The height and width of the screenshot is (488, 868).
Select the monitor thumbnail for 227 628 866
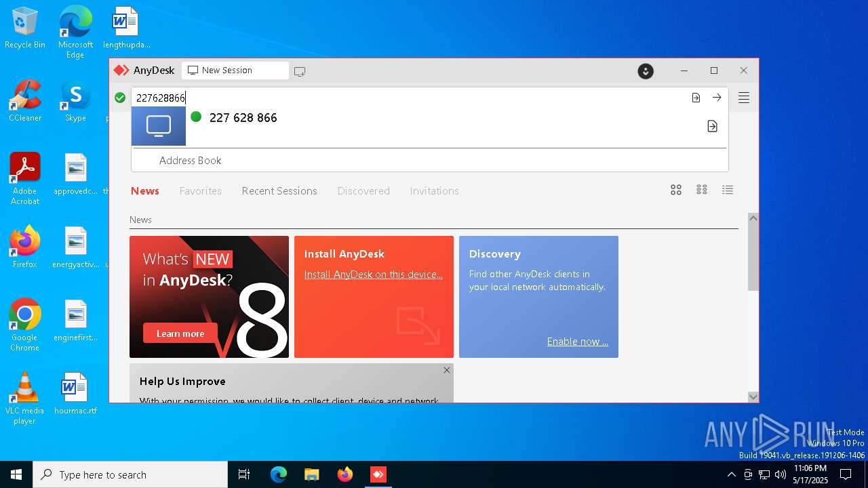point(159,126)
